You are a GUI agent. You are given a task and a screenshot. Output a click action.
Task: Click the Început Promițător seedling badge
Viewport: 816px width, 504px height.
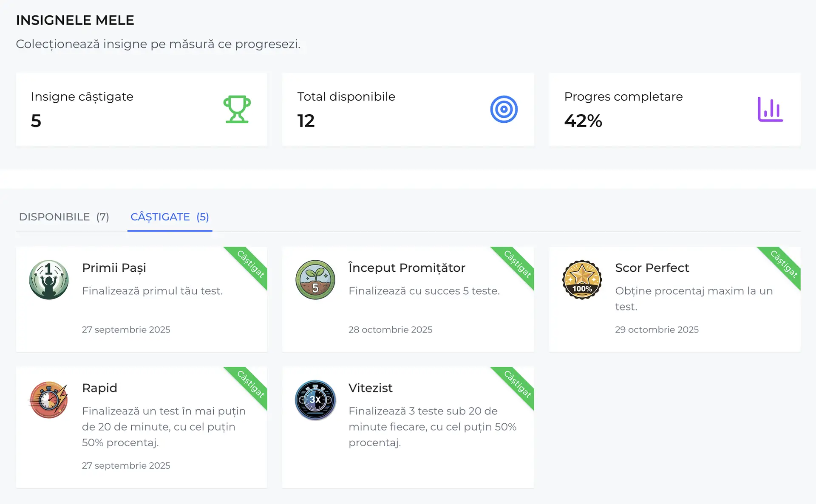(x=315, y=280)
